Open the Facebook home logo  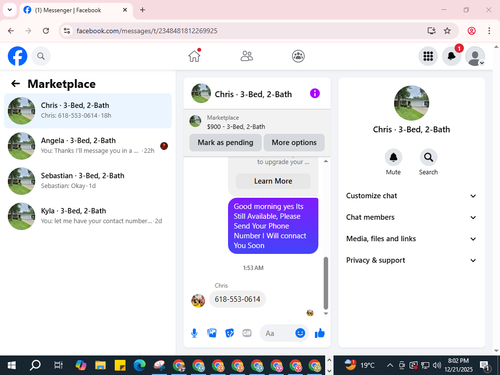coord(17,56)
